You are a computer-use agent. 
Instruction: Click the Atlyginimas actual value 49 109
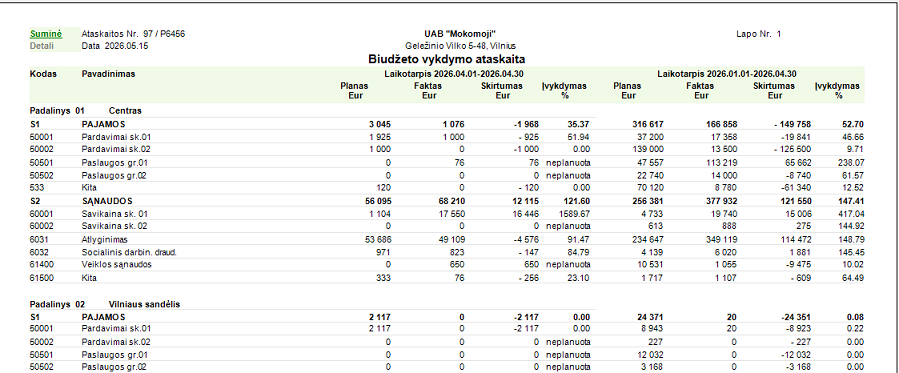pos(451,239)
